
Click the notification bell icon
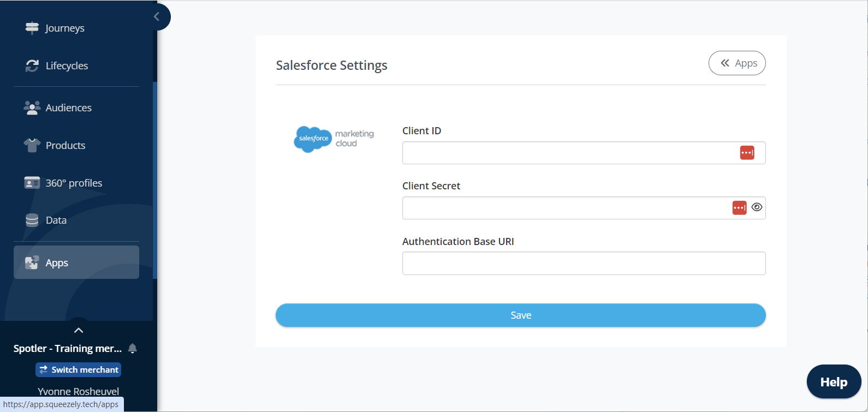pos(132,348)
